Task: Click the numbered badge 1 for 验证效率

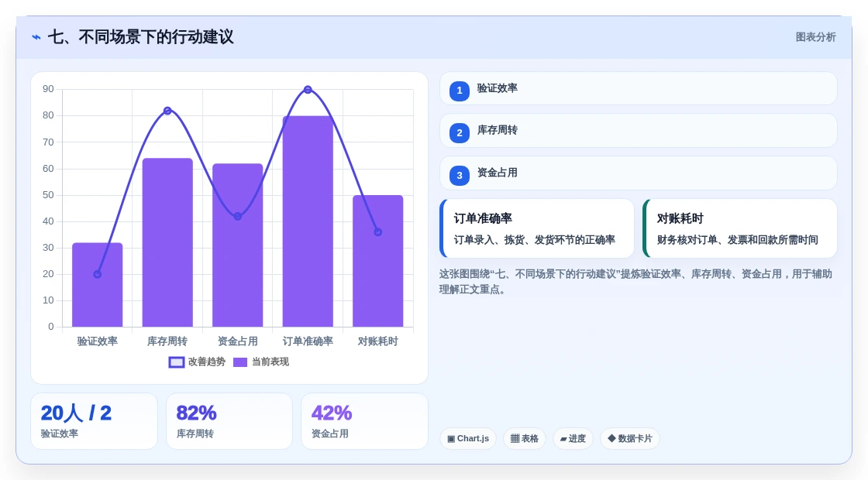Action: pyautogui.click(x=460, y=91)
